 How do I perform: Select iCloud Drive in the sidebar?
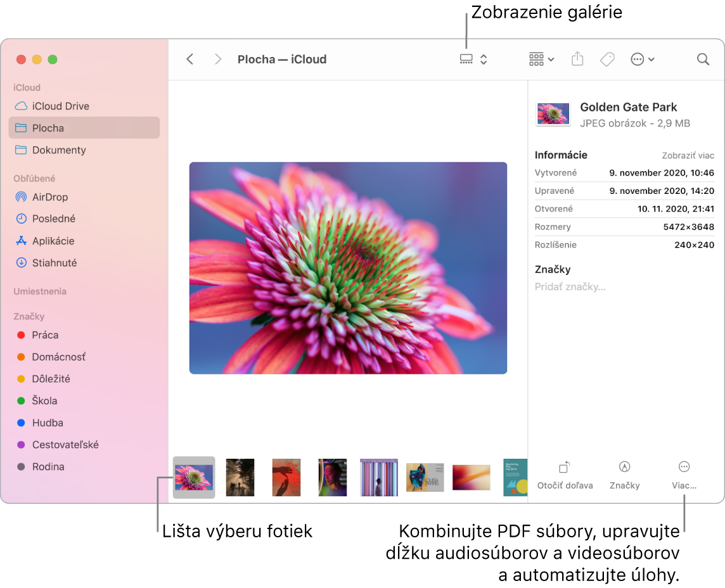click(61, 106)
